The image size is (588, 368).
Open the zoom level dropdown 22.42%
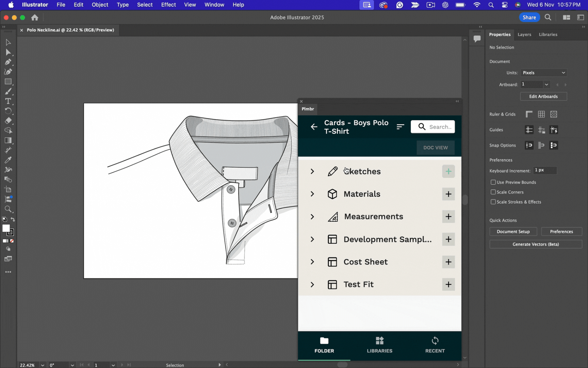(43, 365)
